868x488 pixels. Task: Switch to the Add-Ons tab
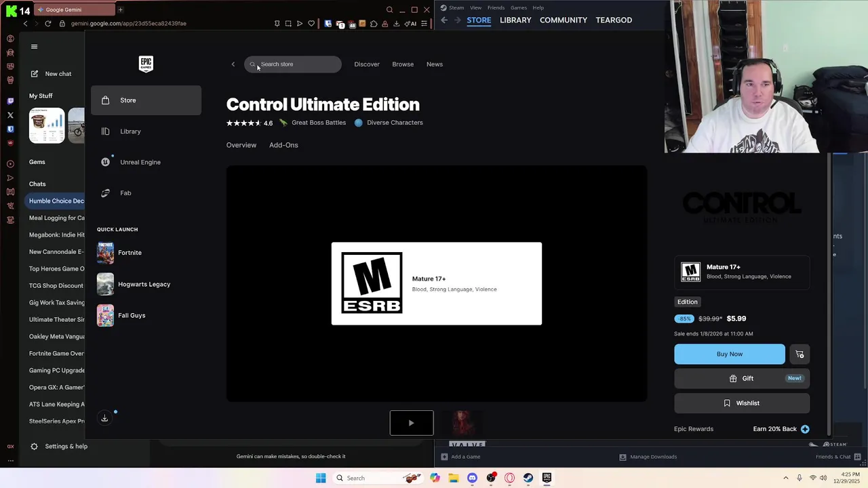(283, 145)
